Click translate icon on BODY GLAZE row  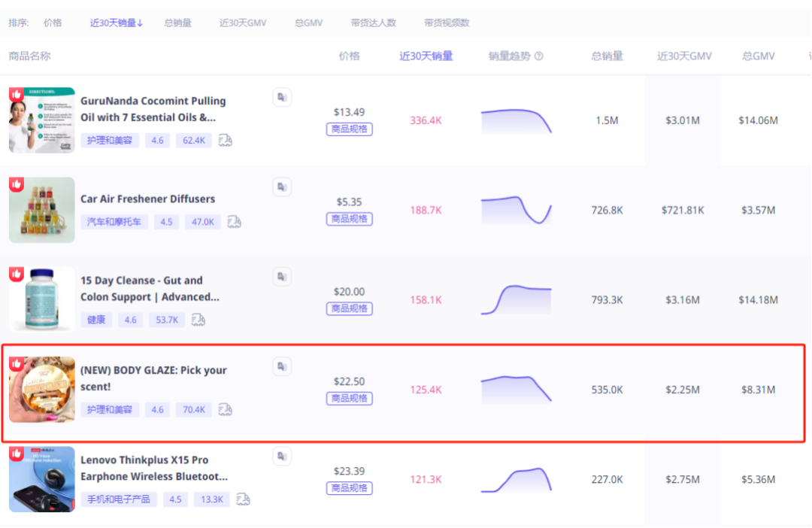click(282, 366)
